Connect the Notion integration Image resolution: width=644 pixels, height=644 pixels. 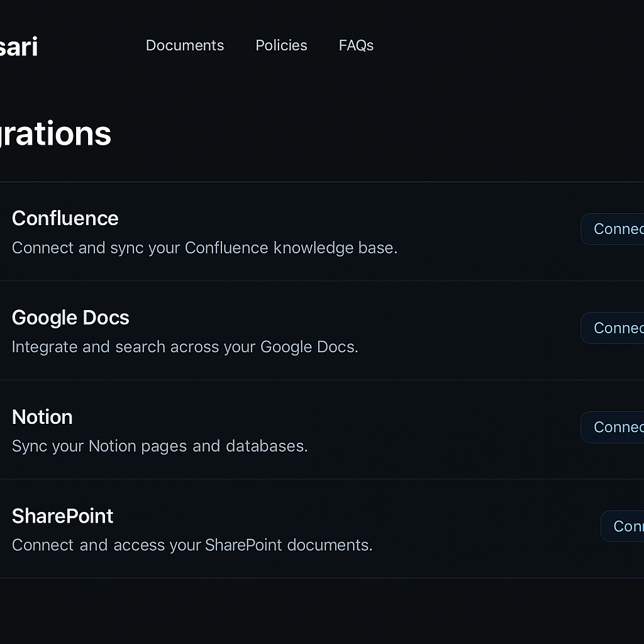[x=613, y=427]
